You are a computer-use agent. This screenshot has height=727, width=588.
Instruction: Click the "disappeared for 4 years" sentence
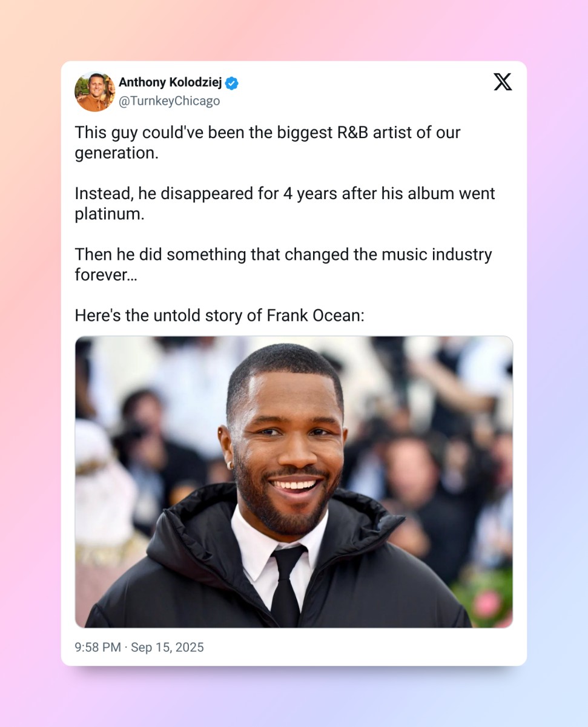tap(285, 194)
